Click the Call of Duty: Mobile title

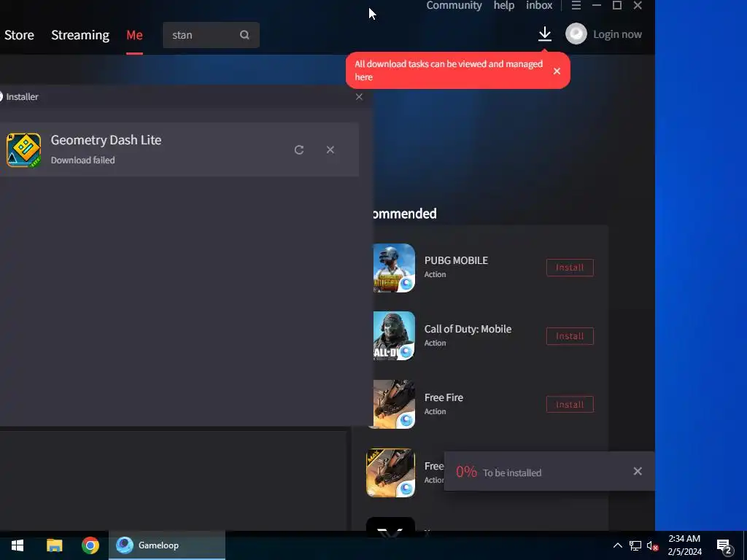click(x=468, y=329)
